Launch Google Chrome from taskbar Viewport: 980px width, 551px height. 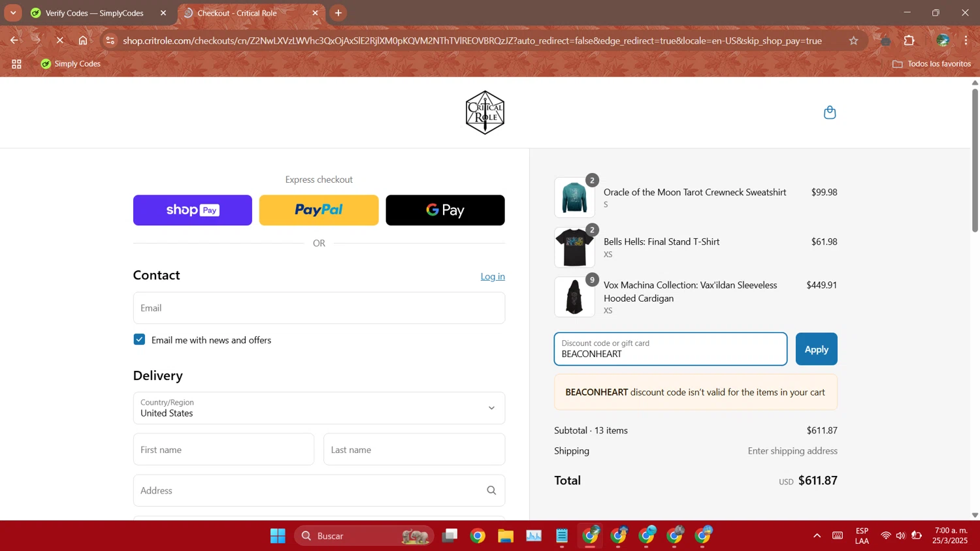click(x=478, y=536)
